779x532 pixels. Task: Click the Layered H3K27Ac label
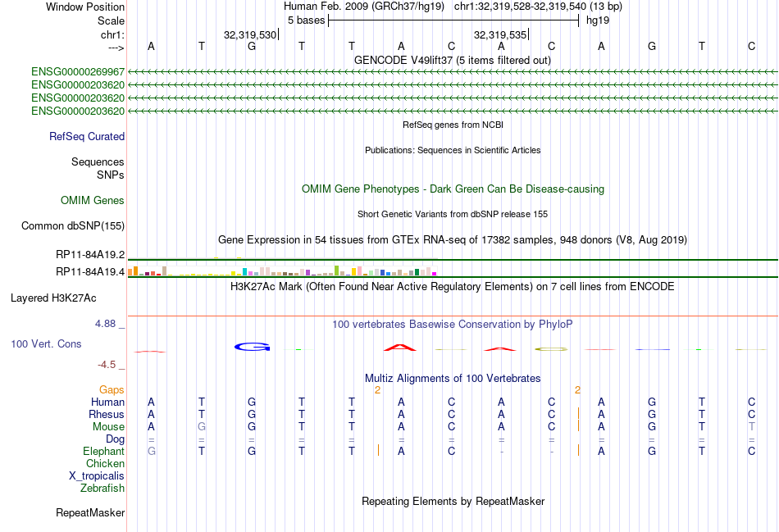click(x=53, y=298)
